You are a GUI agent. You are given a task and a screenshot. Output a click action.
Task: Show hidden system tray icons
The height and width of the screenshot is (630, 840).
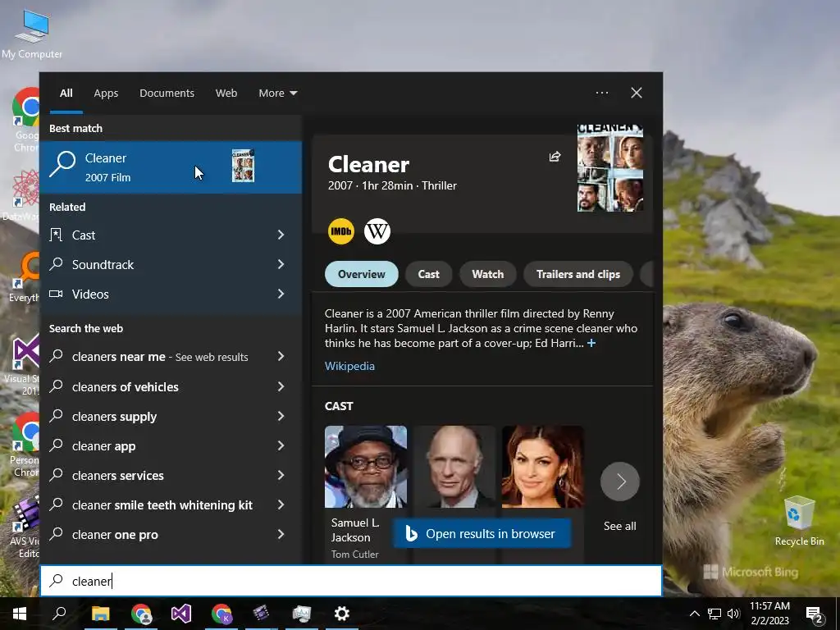(x=694, y=614)
